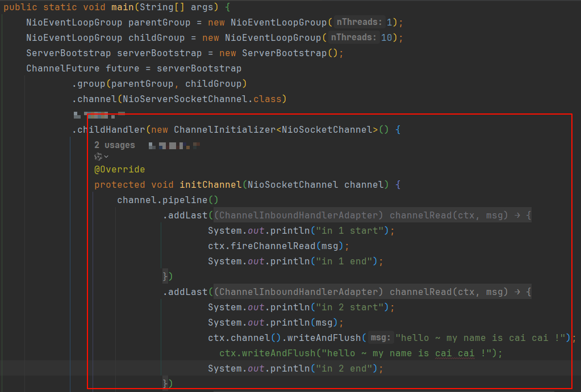Open the "2 usages" inlay hint
The image size is (581, 392).
[x=115, y=145]
